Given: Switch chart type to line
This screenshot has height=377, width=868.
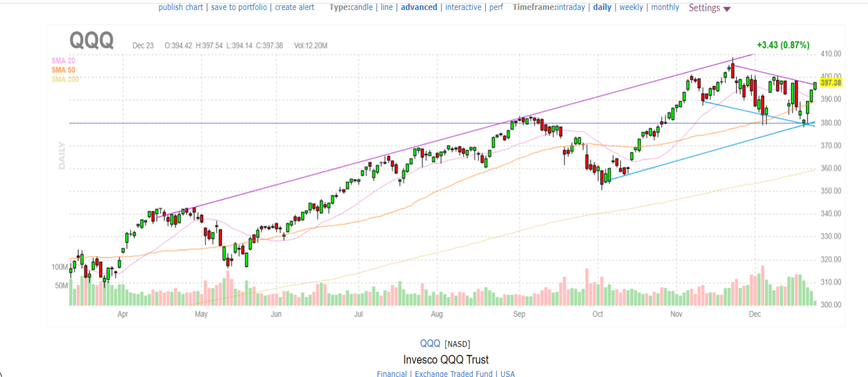Looking at the screenshot, I should tap(387, 7).
